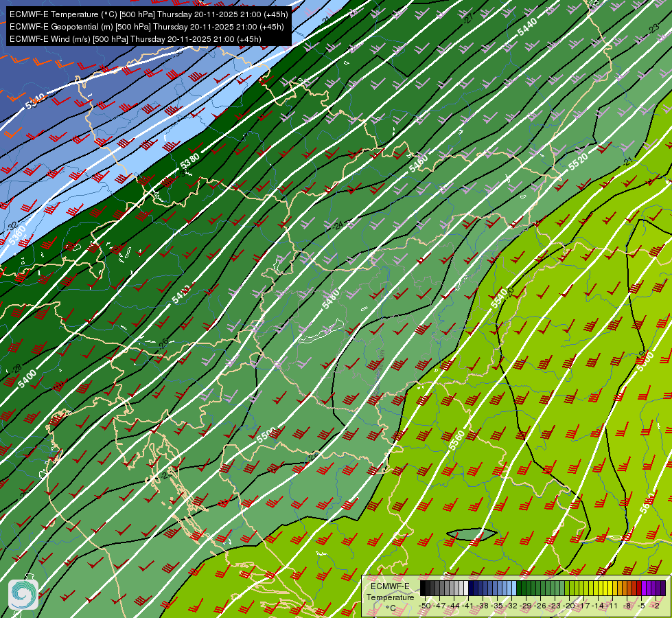Click the 5380 geopotential contour label

click(190, 161)
